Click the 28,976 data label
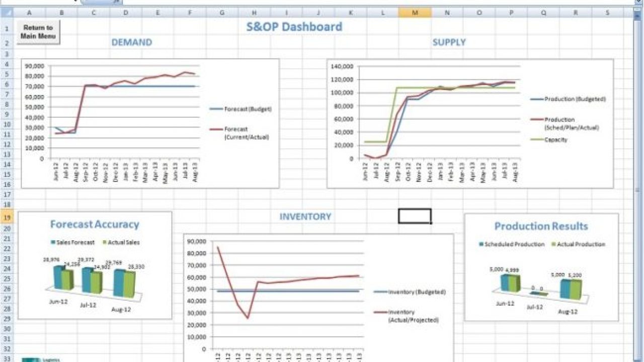The width and height of the screenshot is (644, 362). coord(51,259)
